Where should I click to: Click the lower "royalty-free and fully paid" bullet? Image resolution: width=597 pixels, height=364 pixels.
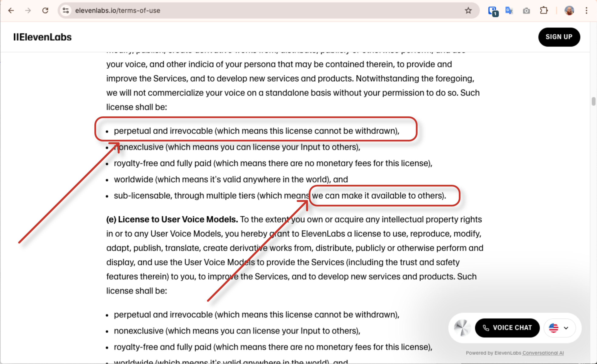click(x=273, y=347)
